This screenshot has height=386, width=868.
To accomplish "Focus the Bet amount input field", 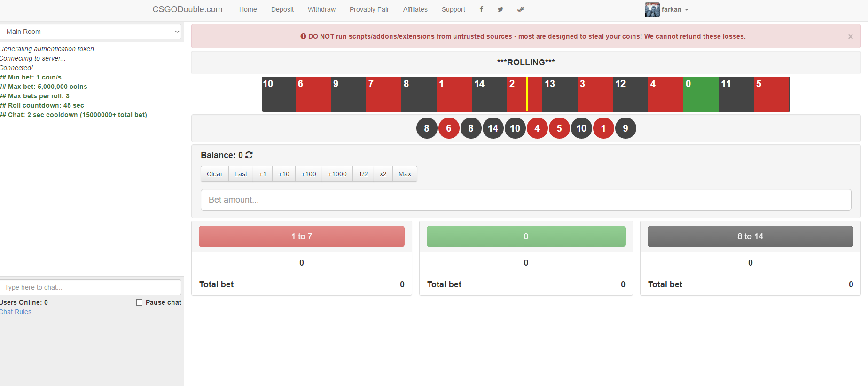I will (525, 200).
